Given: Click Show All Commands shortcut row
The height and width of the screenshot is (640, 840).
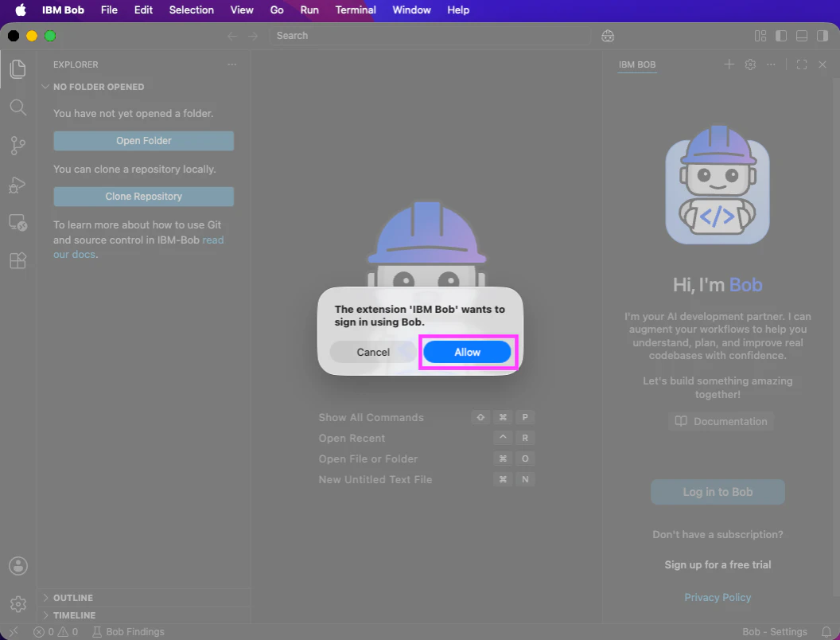Looking at the screenshot, I should coord(426,418).
